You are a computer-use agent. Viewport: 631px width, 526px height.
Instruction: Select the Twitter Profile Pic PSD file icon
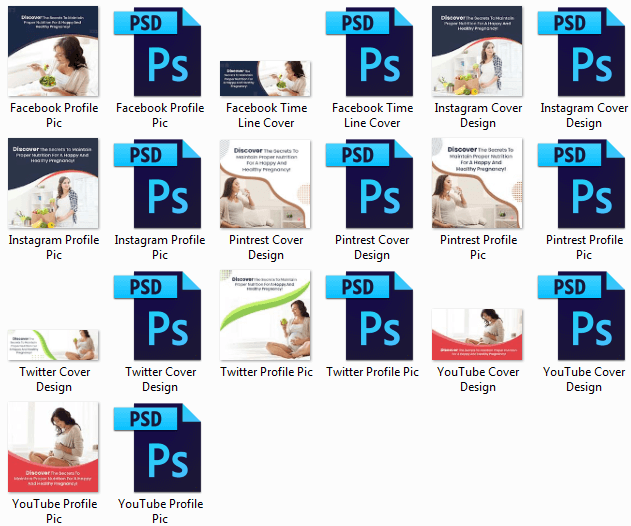click(369, 316)
